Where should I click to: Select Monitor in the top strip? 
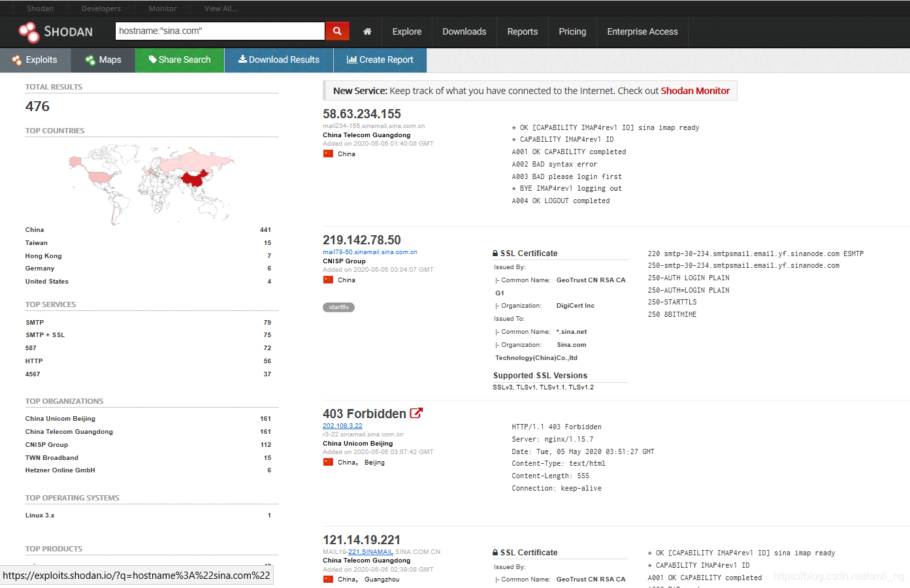coord(163,8)
